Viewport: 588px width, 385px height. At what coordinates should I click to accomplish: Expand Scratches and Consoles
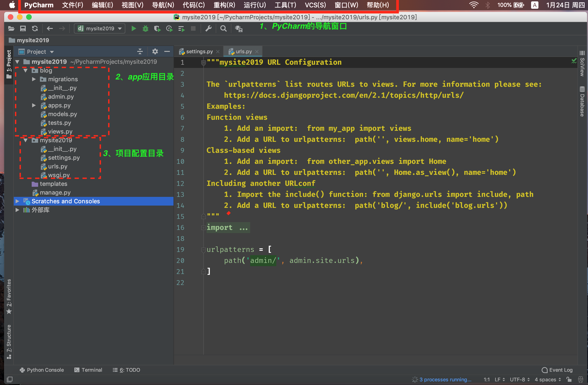tap(17, 201)
